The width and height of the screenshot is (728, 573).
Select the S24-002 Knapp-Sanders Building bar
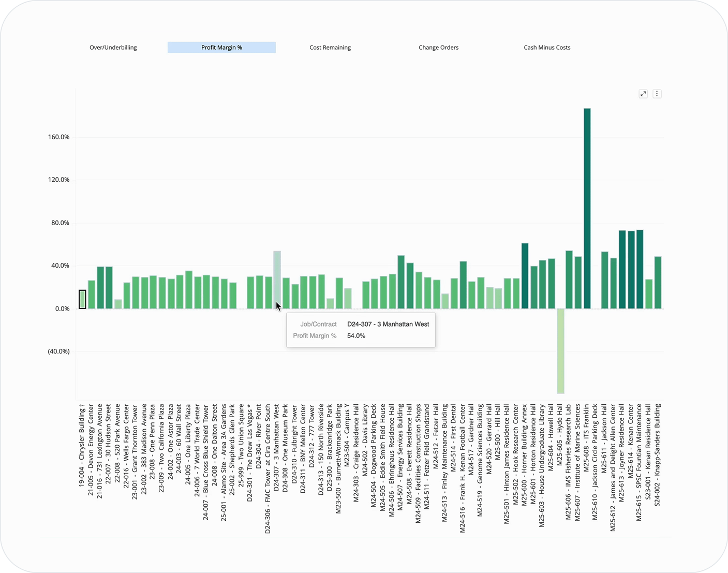pyautogui.click(x=658, y=283)
